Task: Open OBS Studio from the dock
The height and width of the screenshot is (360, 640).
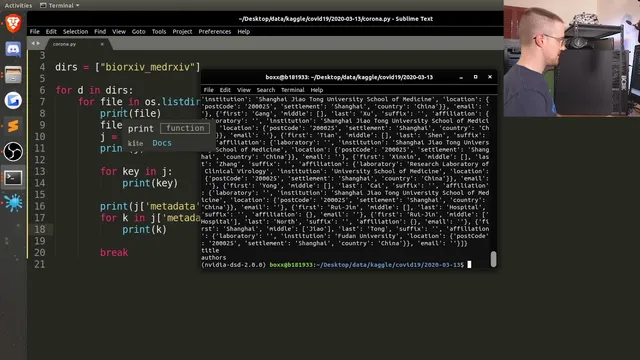Action: pos(13,151)
